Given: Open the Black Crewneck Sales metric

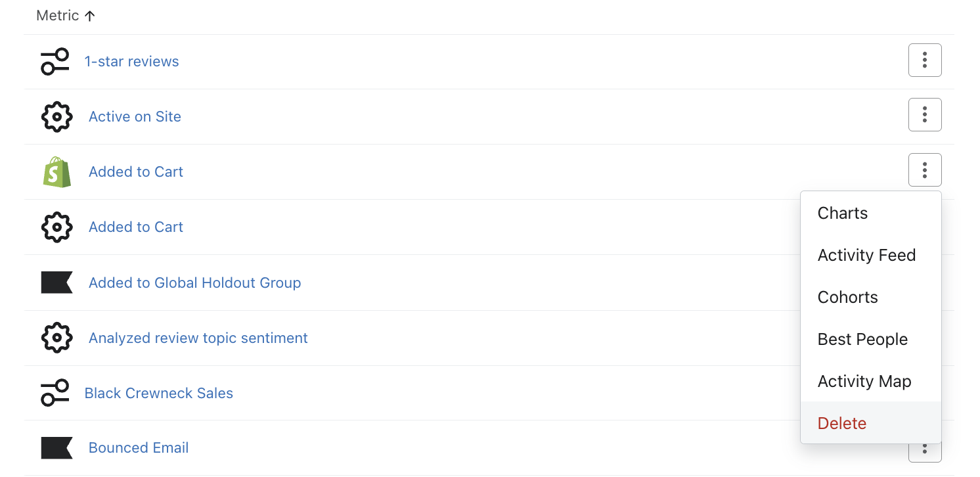Looking at the screenshot, I should 158,392.
